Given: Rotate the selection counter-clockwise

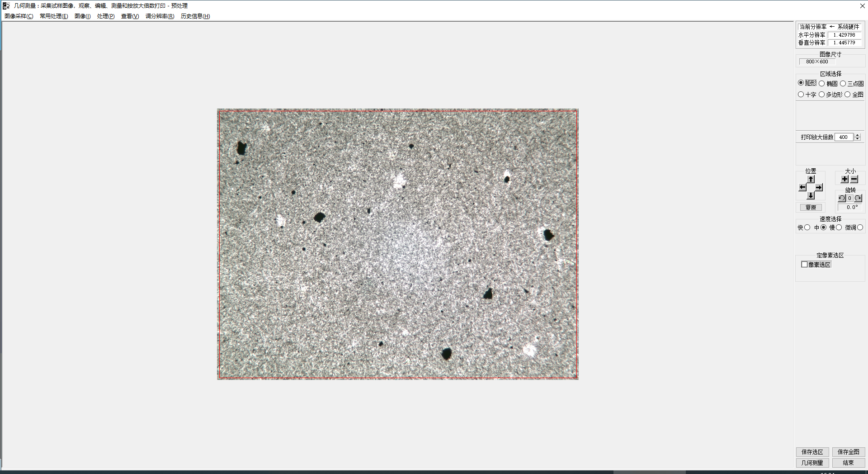Looking at the screenshot, I should (x=841, y=198).
